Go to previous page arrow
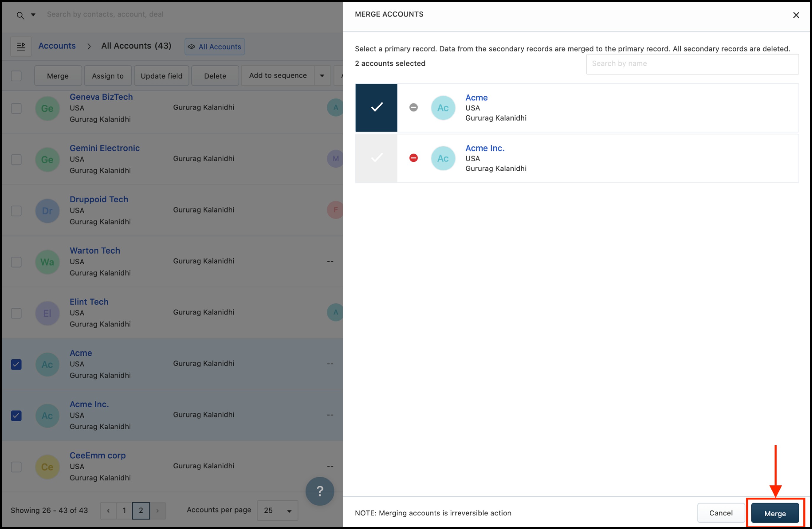812x529 pixels. point(108,511)
